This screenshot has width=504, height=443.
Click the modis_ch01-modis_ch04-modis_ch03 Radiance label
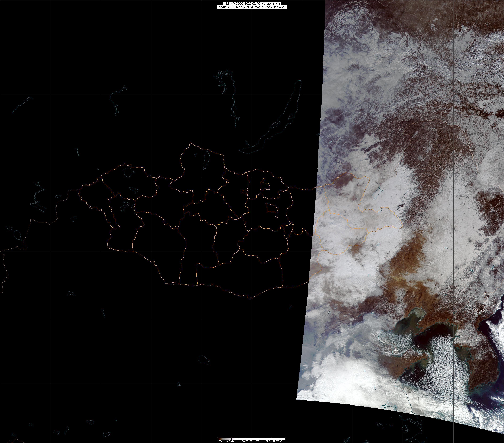(252, 7)
